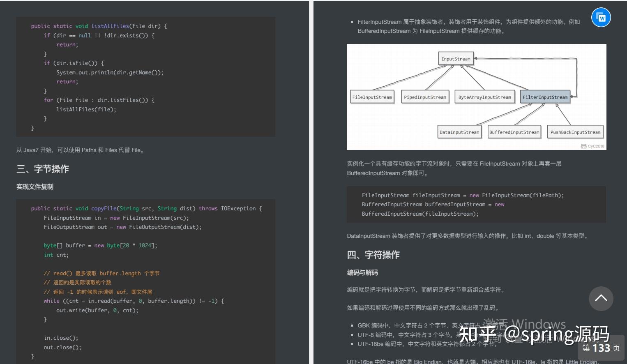Click the back-to-top arrow button
The width and height of the screenshot is (627, 364).
[601, 299]
